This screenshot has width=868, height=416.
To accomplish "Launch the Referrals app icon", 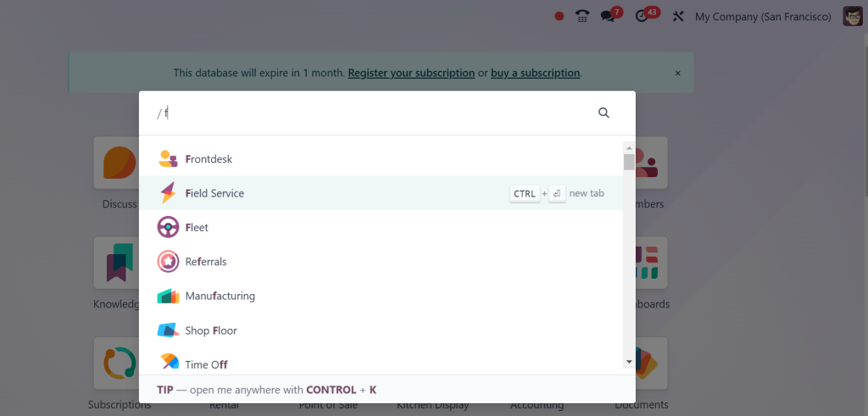I will tap(168, 261).
